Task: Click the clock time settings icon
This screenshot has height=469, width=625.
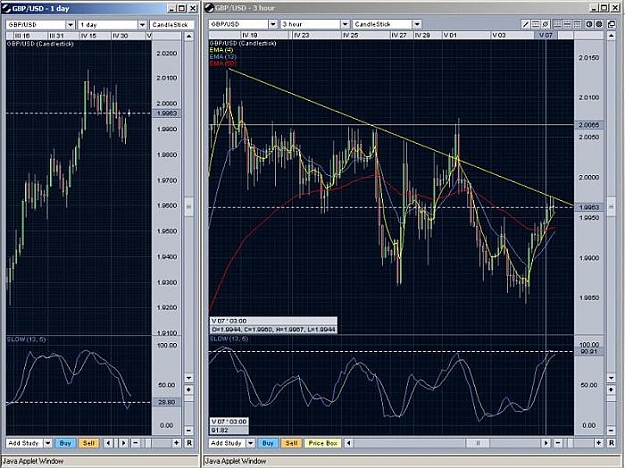Action: (589, 25)
